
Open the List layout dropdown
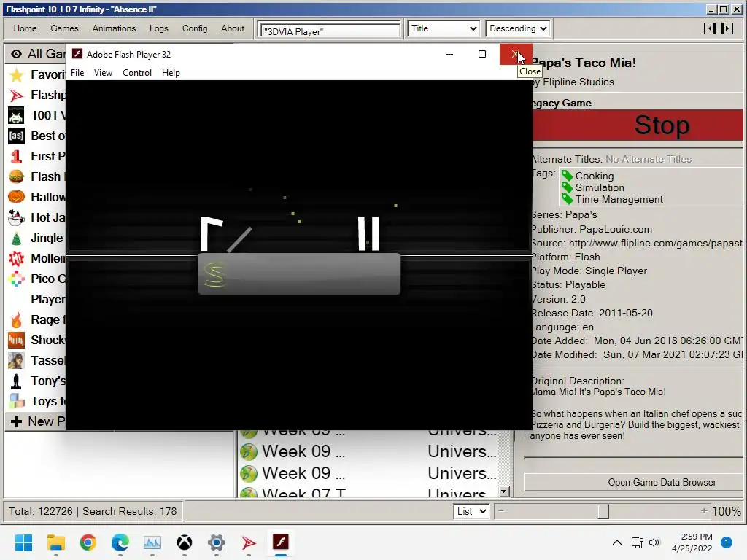(x=471, y=511)
